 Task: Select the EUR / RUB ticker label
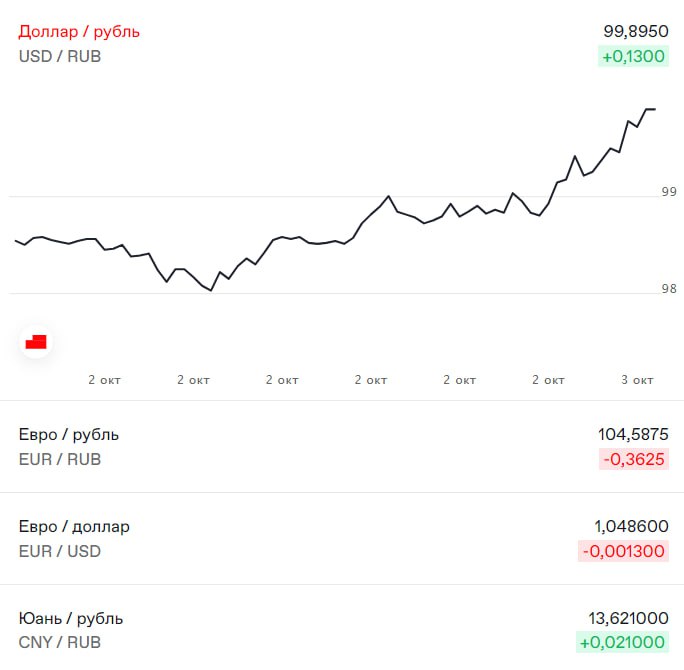click(x=60, y=459)
